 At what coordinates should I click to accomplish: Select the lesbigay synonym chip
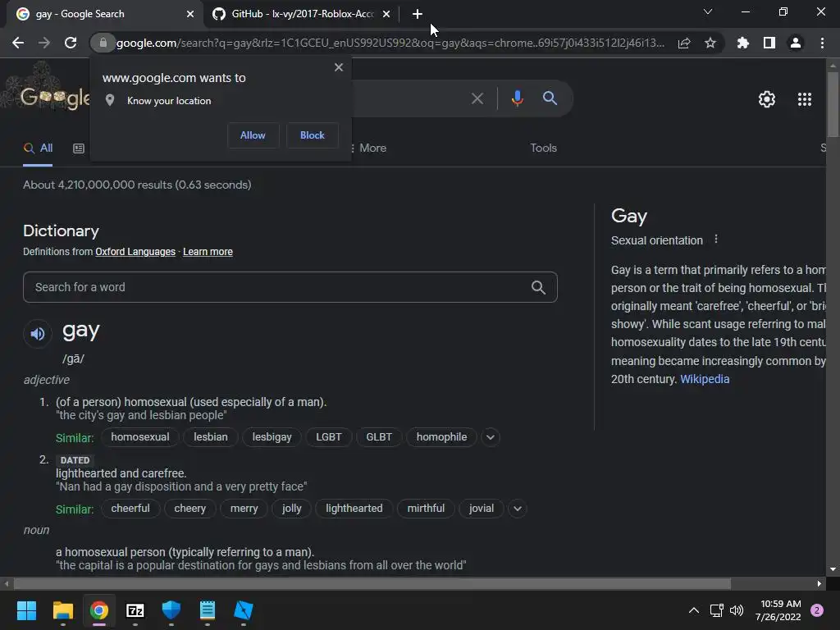[272, 437]
